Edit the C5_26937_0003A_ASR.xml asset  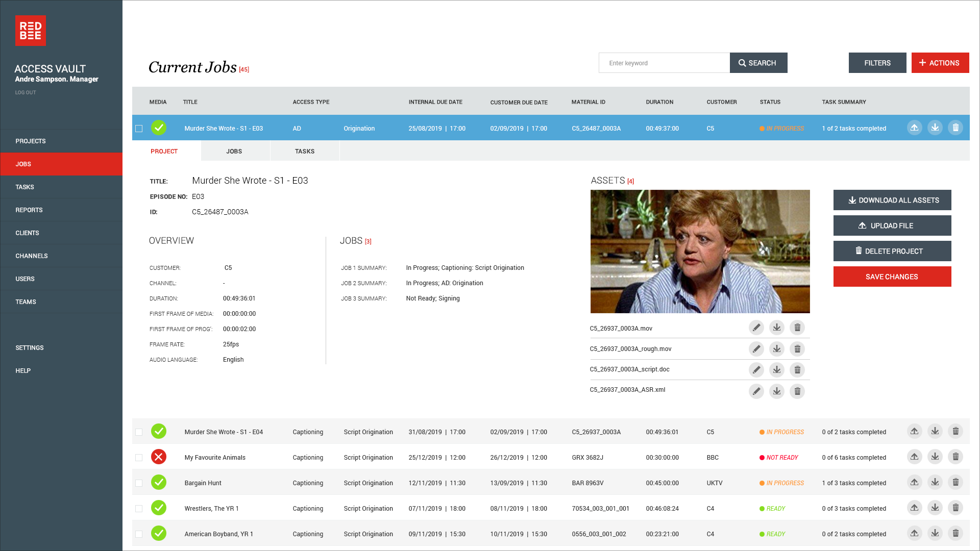click(756, 391)
